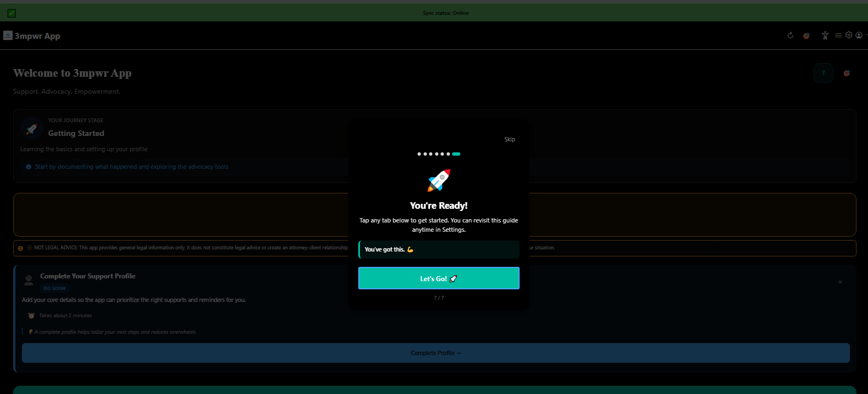Click the NOT LEGAL ADVICE disclaimer text

(191, 248)
